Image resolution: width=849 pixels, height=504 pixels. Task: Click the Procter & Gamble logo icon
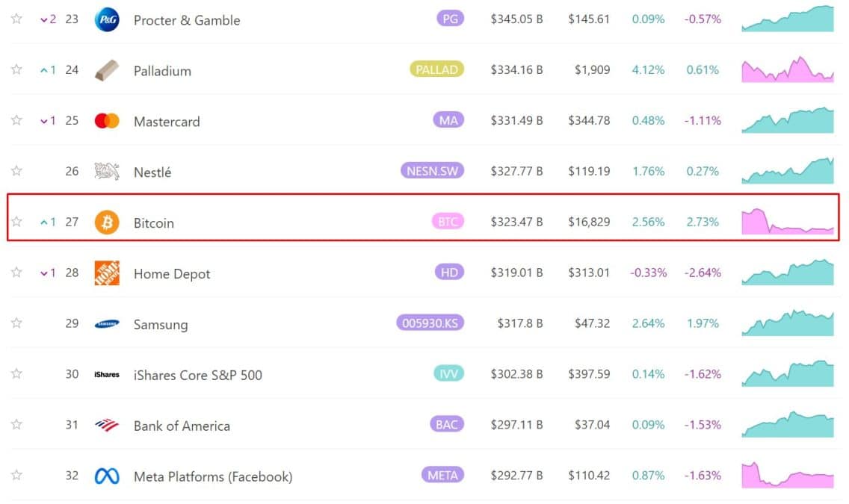pyautogui.click(x=107, y=19)
